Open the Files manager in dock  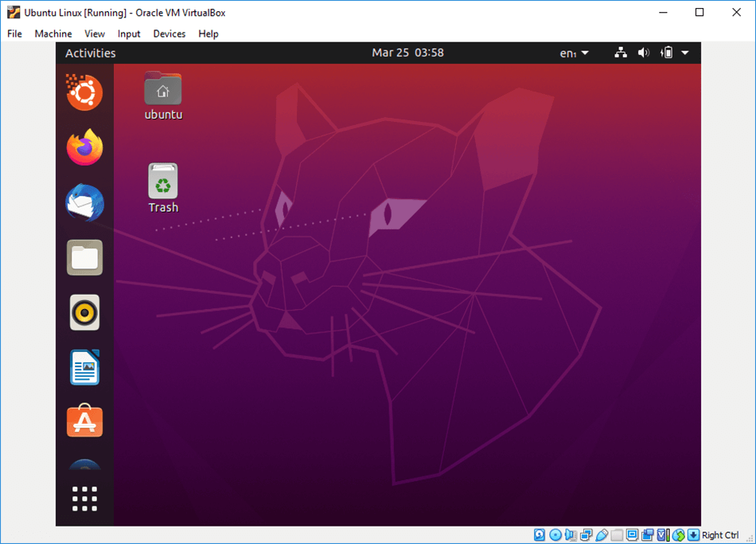(84, 257)
